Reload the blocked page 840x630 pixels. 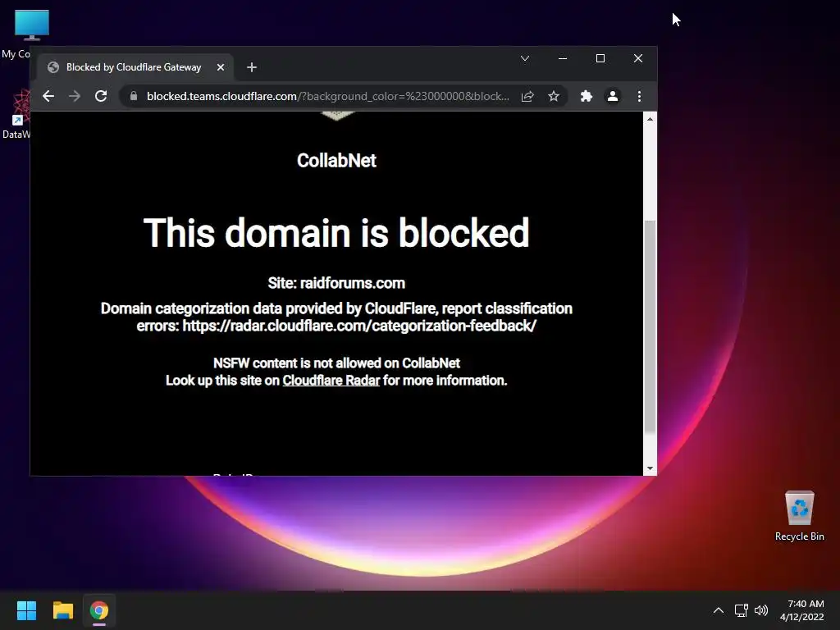101,97
